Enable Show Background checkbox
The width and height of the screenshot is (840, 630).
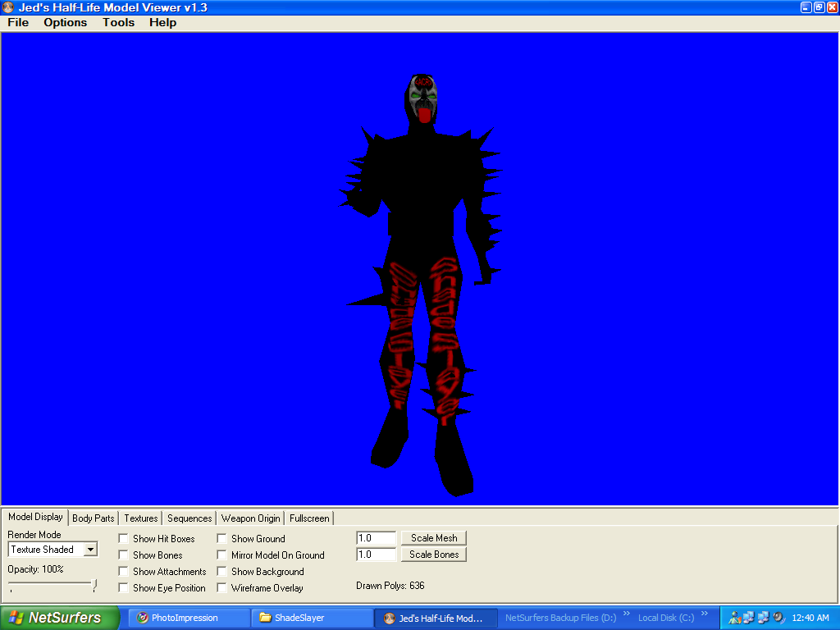tap(221, 571)
